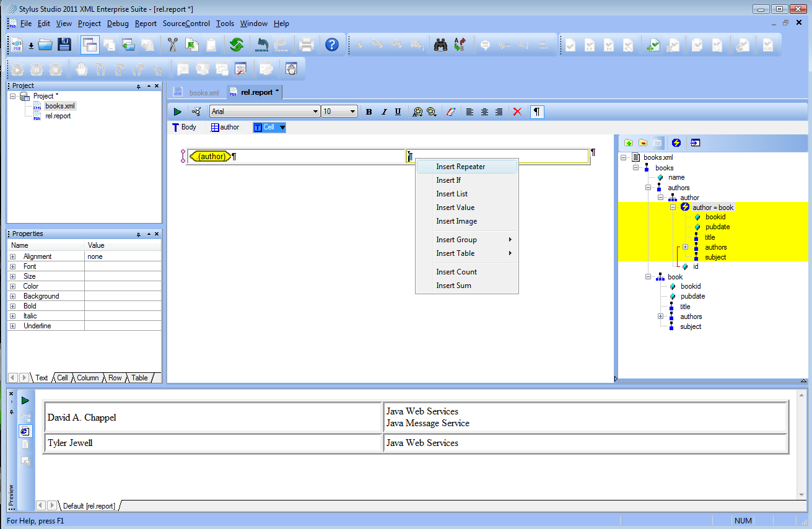Open the Report menu
This screenshot has width=812, height=529.
(146, 24)
